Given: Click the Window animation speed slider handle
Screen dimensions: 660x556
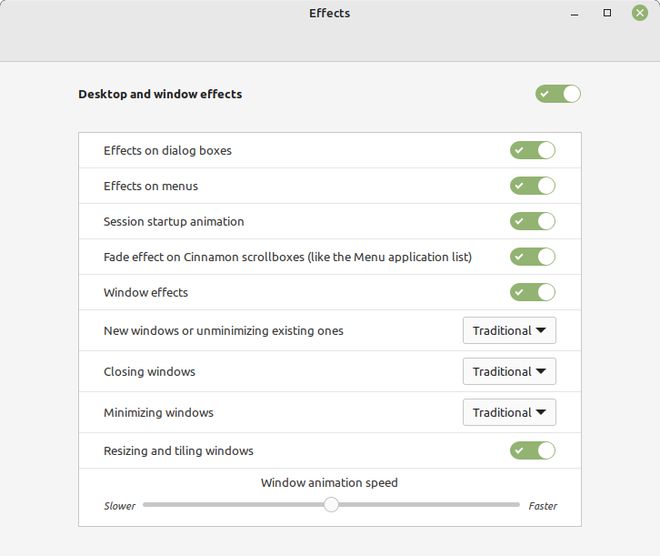Looking at the screenshot, I should tap(331, 504).
